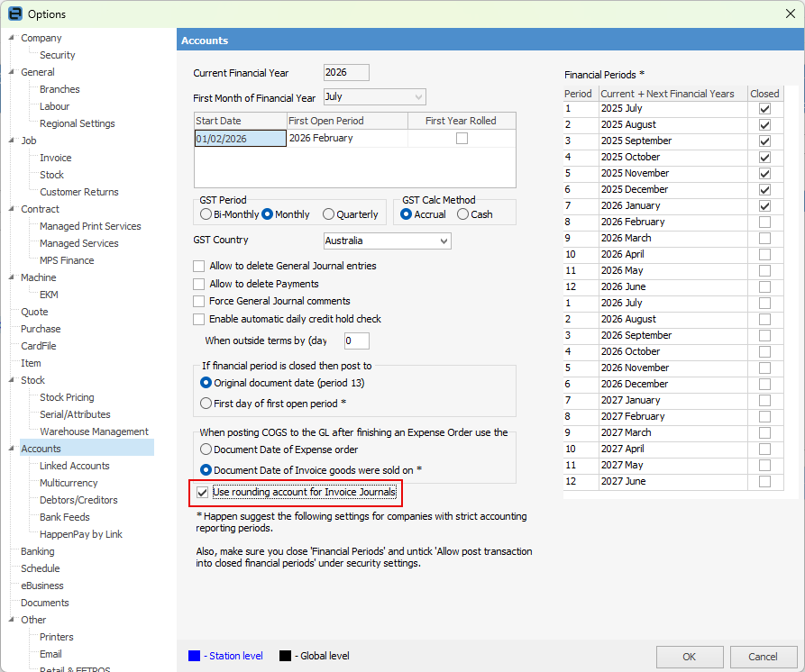Click the Current Financial Year field
The height and width of the screenshot is (672, 805).
pyautogui.click(x=346, y=72)
